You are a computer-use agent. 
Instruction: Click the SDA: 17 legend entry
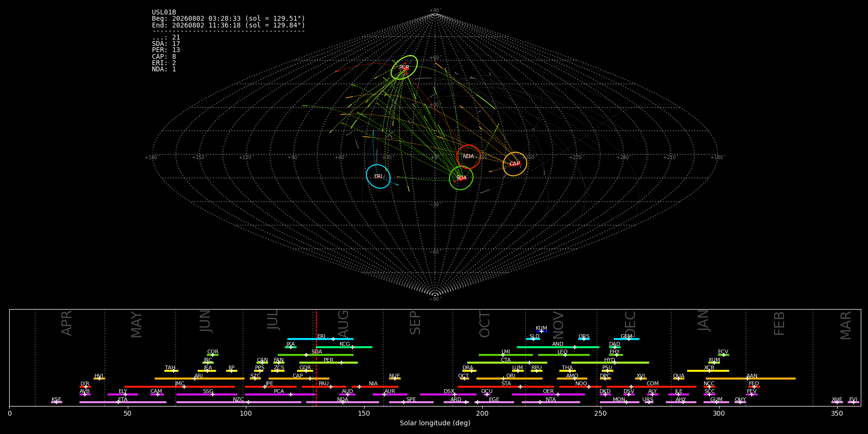click(166, 44)
